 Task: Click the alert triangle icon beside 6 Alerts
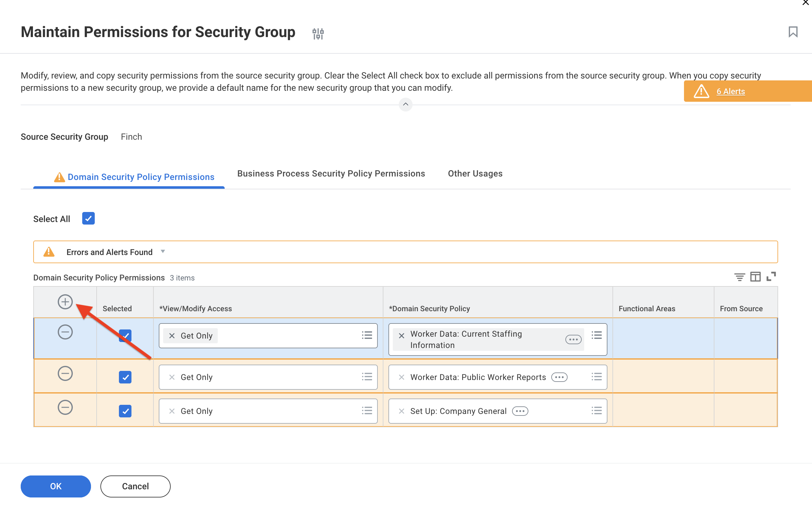(701, 91)
